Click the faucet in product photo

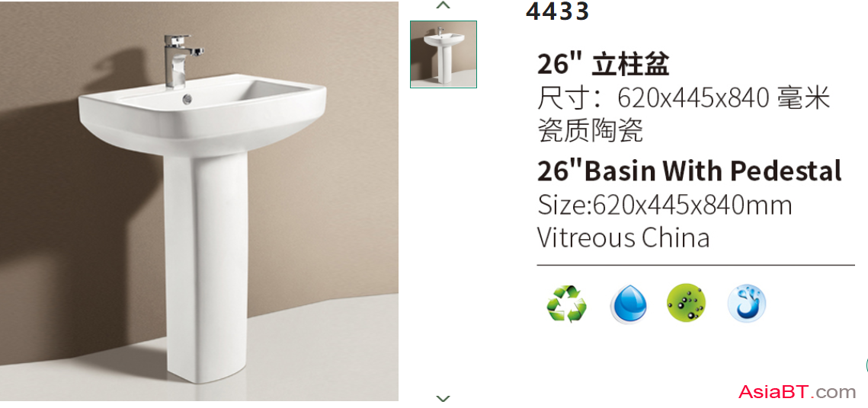coord(181,61)
